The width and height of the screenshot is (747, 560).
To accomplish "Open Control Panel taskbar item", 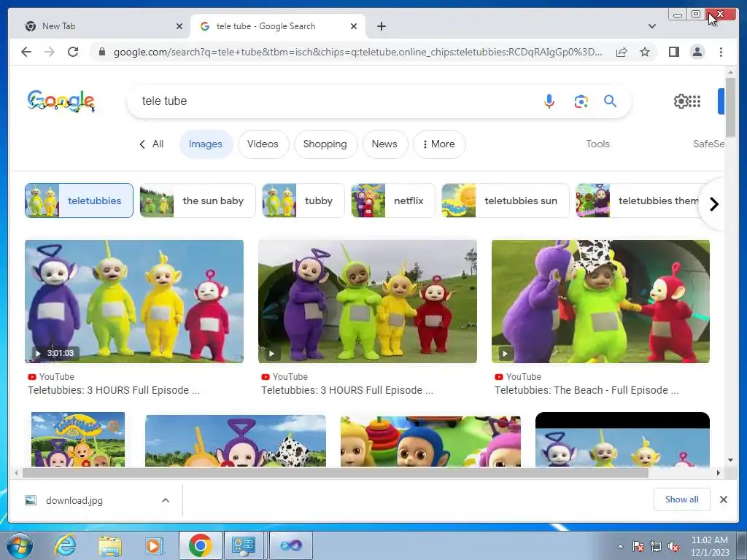I will (x=244, y=545).
